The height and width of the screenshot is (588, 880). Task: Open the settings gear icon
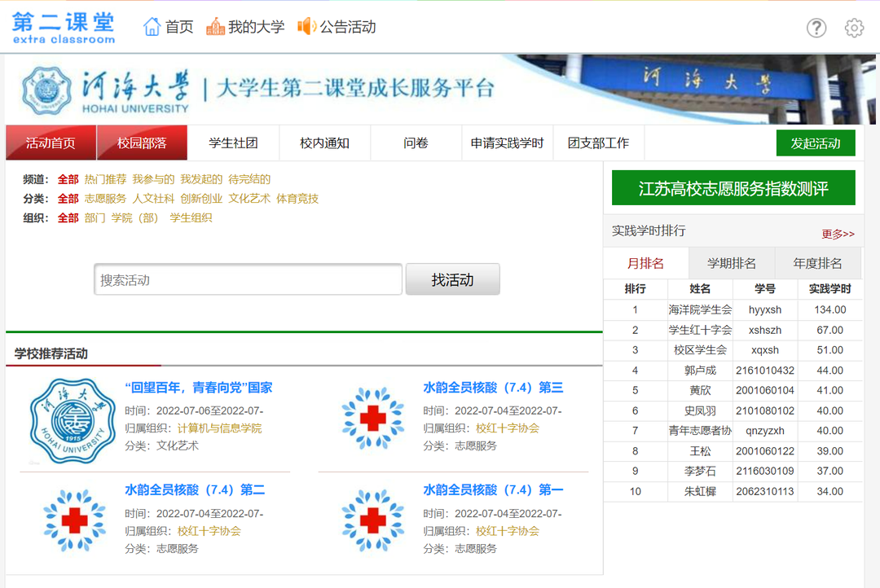[853, 28]
